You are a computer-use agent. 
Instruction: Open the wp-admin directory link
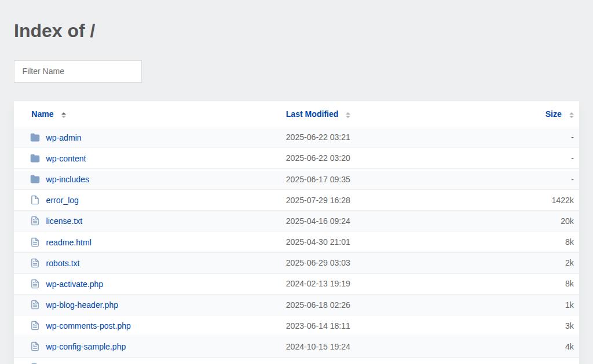point(64,138)
